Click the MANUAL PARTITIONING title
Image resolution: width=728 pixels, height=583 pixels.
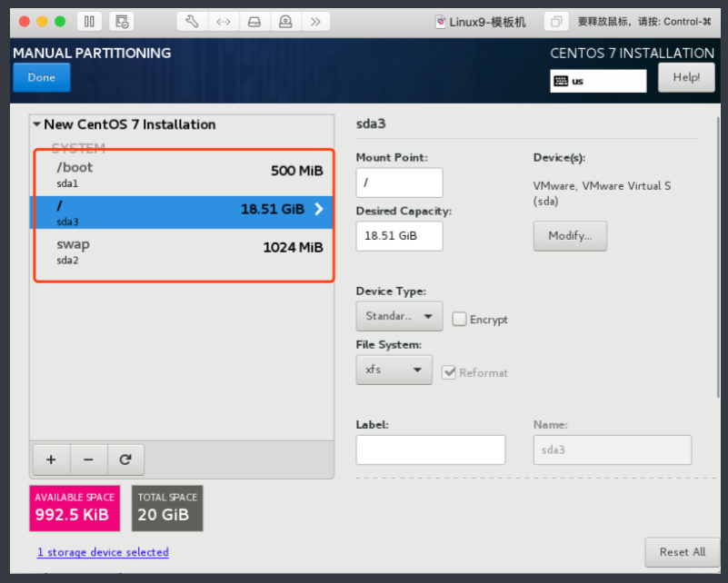point(92,54)
